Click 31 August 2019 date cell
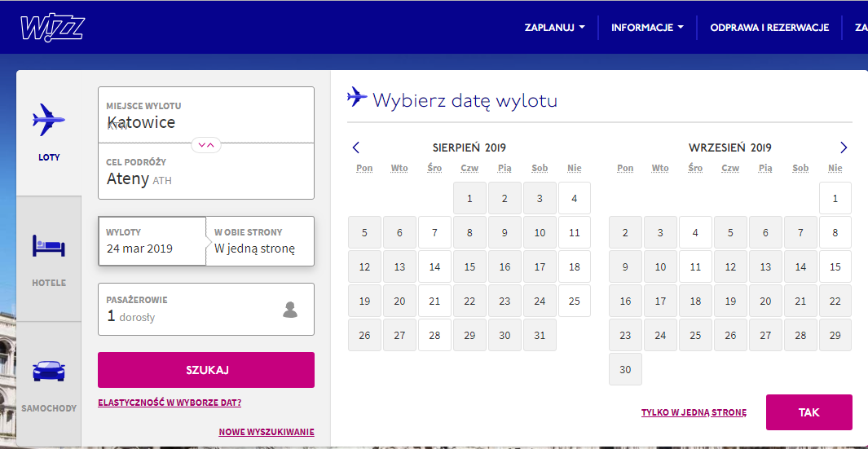Viewport: 868px width, 449px height. [x=540, y=336]
